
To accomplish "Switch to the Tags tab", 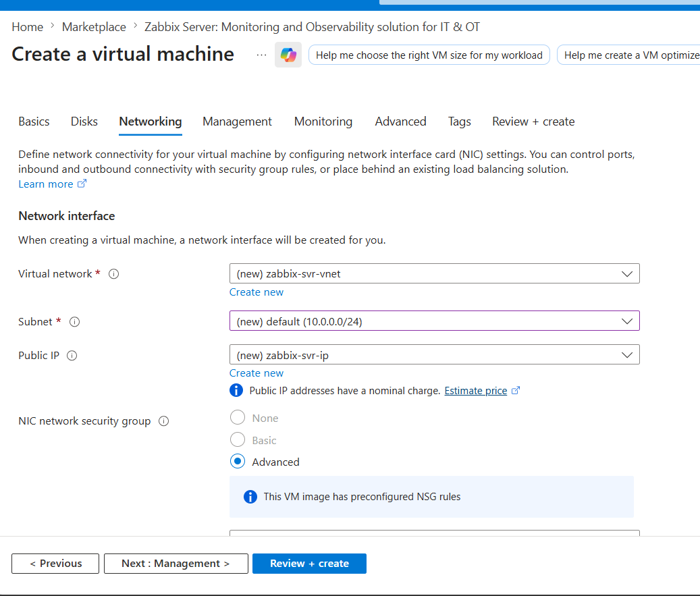I will [460, 121].
